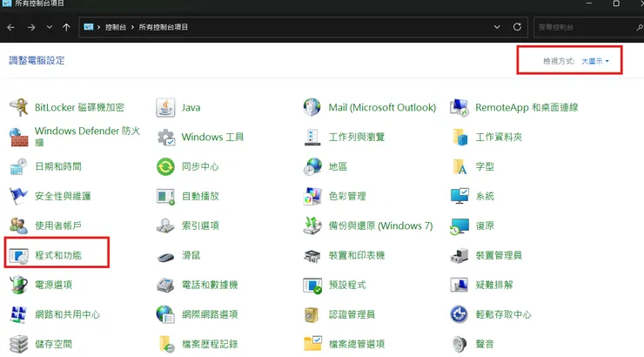Open the Java control panel icon
Screen dimensions: 644x357
click(x=165, y=108)
